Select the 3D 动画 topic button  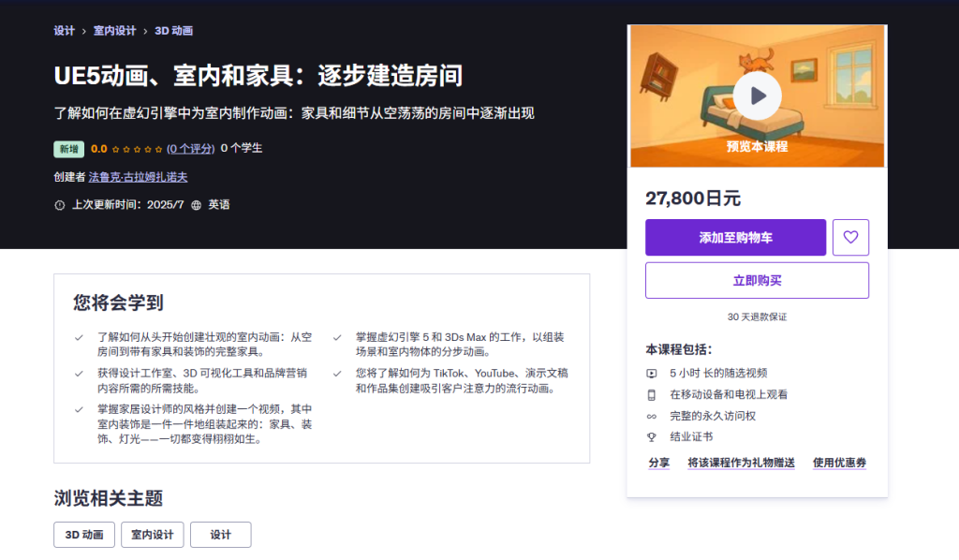pyautogui.click(x=83, y=535)
